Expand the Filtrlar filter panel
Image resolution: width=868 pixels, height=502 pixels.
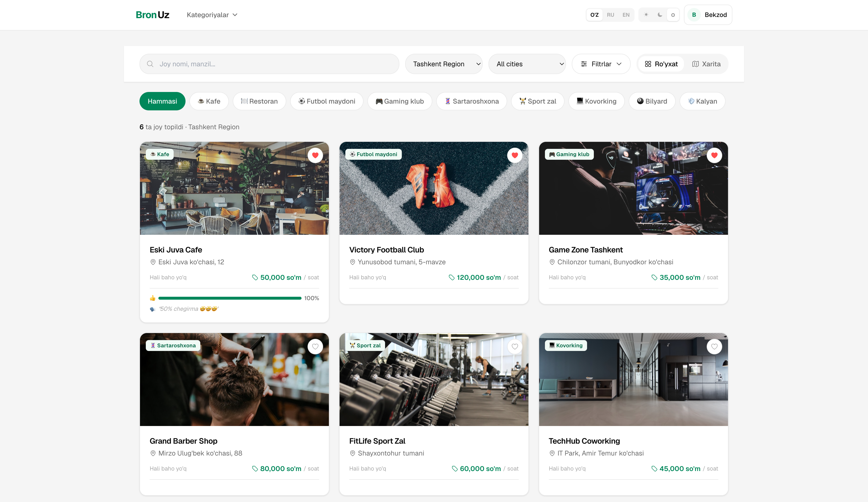coord(601,64)
